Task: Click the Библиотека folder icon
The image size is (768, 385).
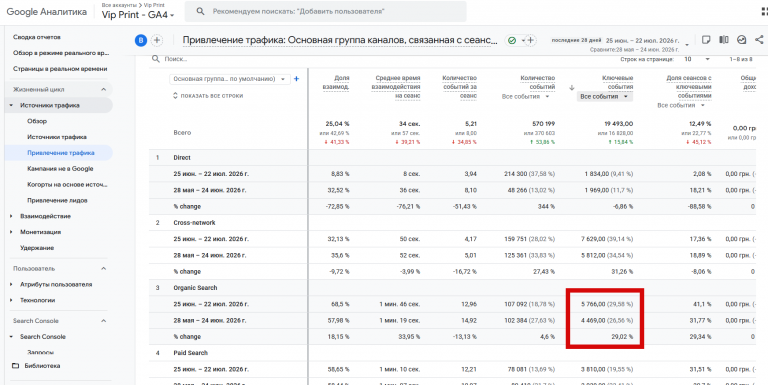Action: pos(15,365)
